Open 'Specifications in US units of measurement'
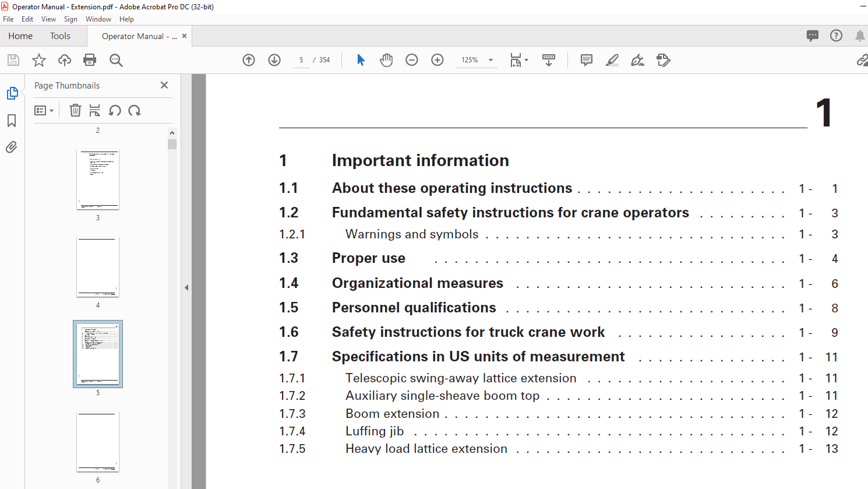 tap(478, 357)
